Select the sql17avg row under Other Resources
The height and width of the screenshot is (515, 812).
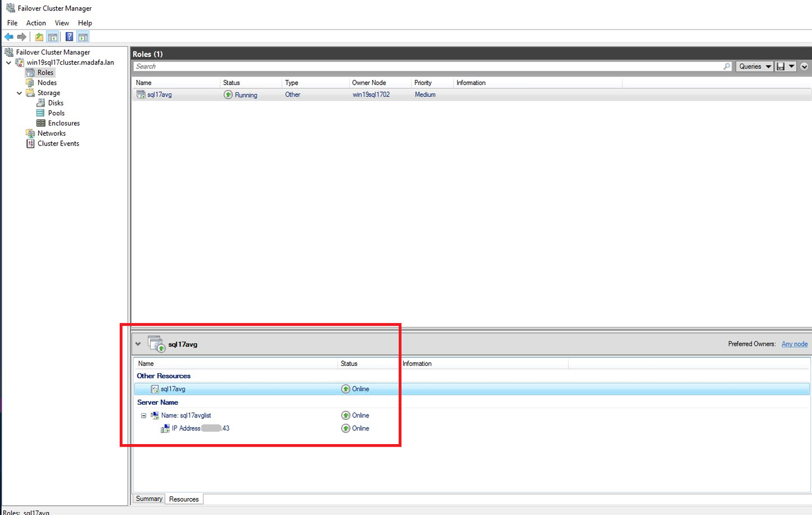click(472, 389)
